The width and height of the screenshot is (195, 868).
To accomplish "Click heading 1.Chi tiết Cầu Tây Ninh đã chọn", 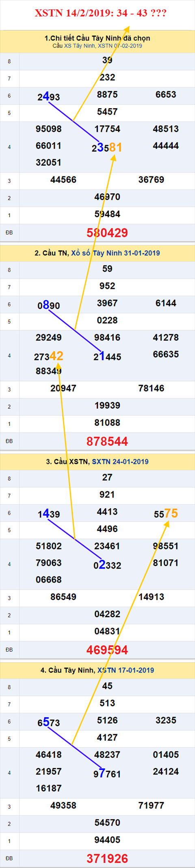I will (x=97, y=38).
